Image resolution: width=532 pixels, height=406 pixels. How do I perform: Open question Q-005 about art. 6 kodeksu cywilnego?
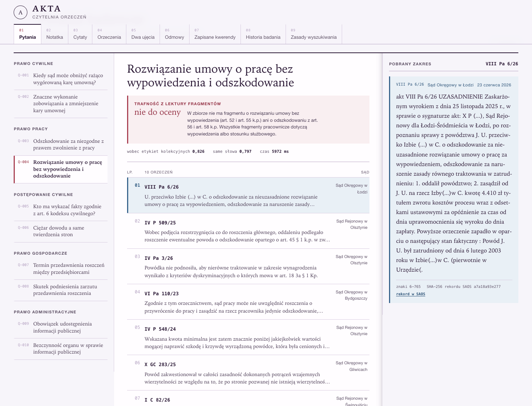pos(61,210)
